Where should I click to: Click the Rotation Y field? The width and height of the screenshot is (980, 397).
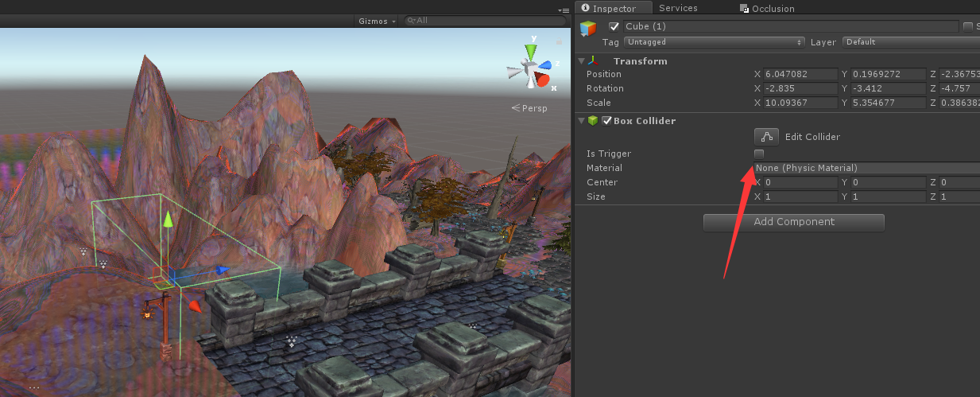click(x=888, y=88)
